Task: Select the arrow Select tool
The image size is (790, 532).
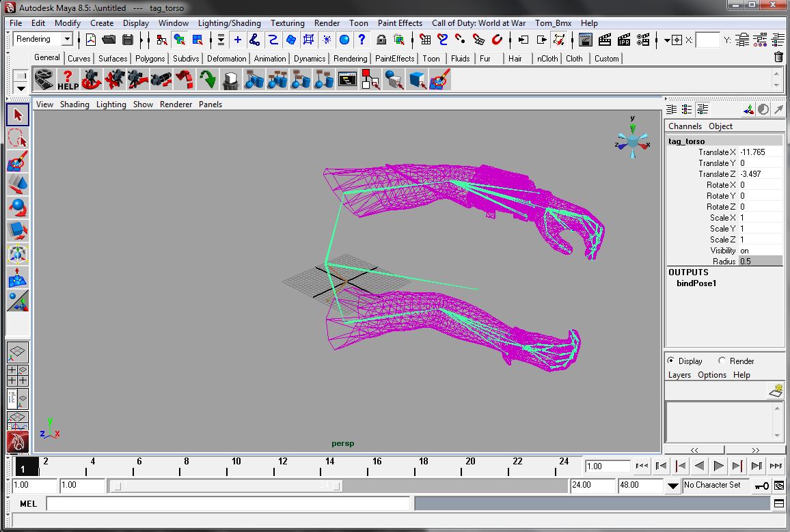Action: click(18, 115)
